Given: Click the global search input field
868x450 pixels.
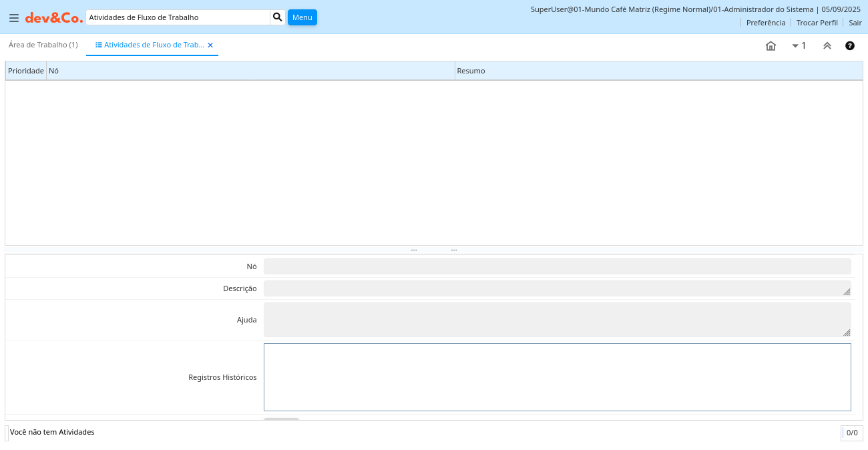Looking at the screenshot, I should [x=178, y=17].
